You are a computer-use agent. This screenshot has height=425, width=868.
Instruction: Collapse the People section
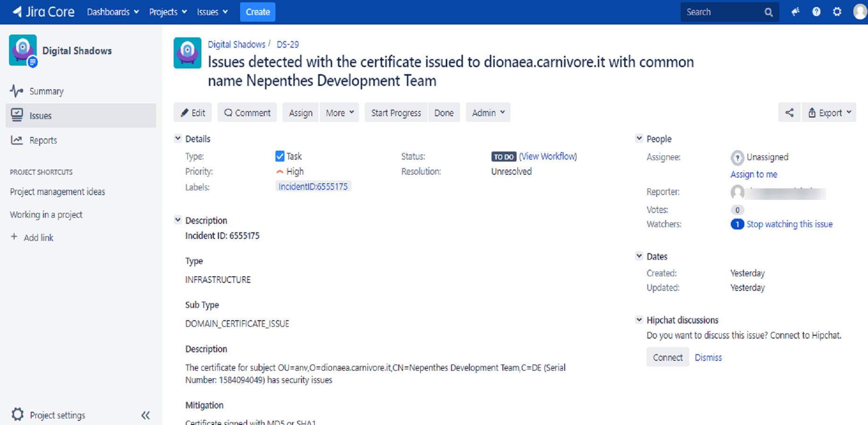pos(639,138)
